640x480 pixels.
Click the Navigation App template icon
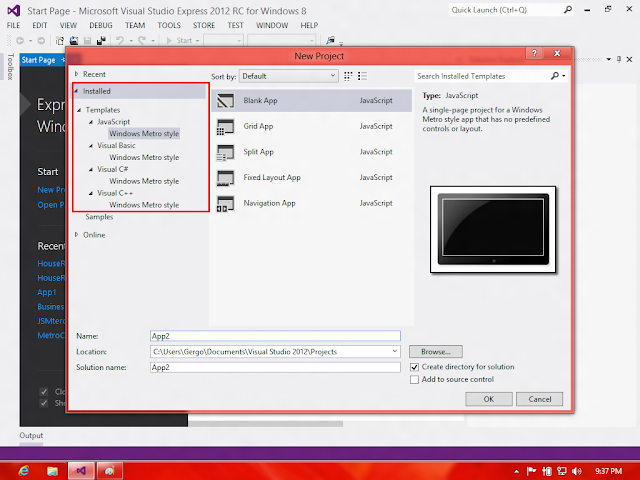225,203
